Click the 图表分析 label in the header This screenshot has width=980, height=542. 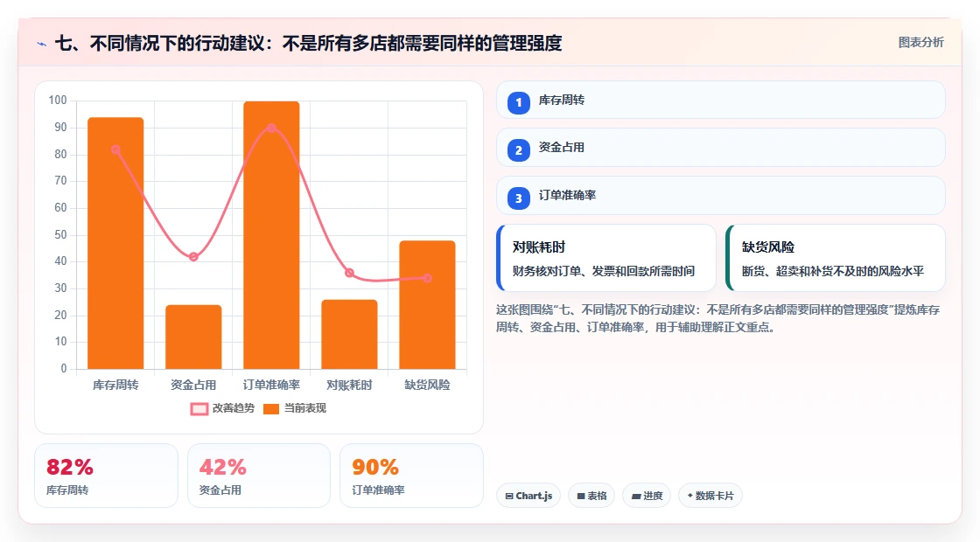pos(920,43)
